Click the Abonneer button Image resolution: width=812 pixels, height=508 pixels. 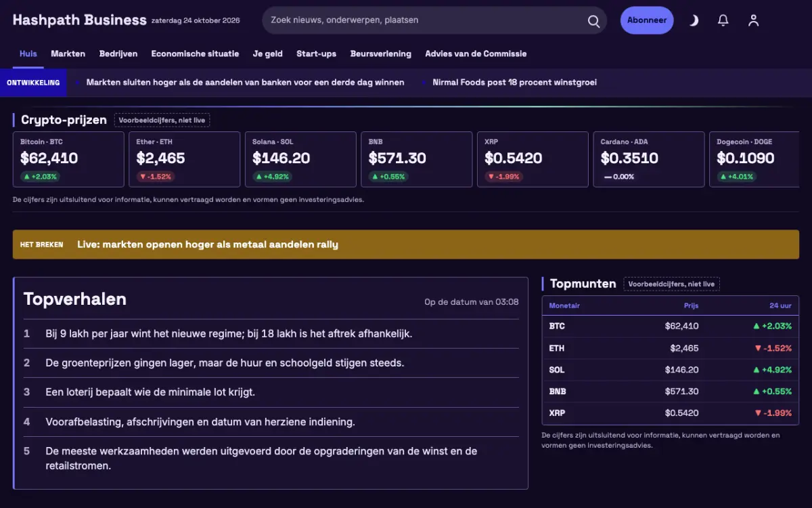[x=647, y=20]
